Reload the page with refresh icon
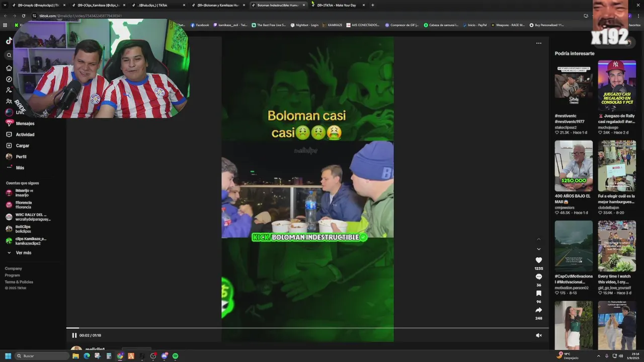644x362 pixels. tap(23, 16)
